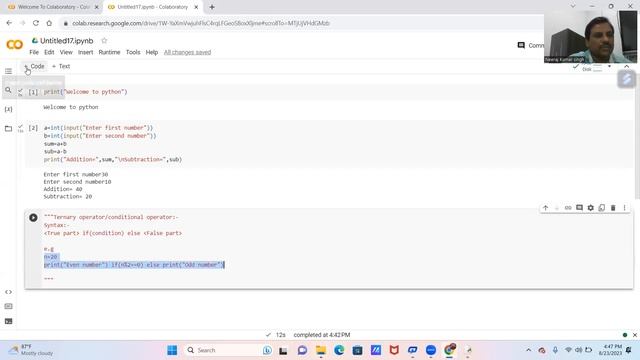Open Microsoft Edge from the taskbar
Screen dimensions: 640x360
click(339, 350)
